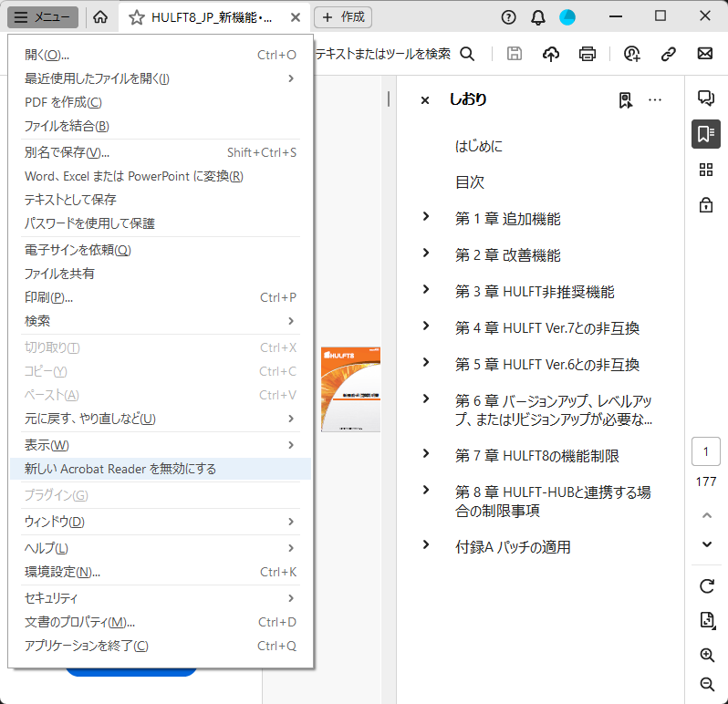The image size is (728, 704).
Task: Star the HULFT8_JP document tab
Action: [x=137, y=17]
